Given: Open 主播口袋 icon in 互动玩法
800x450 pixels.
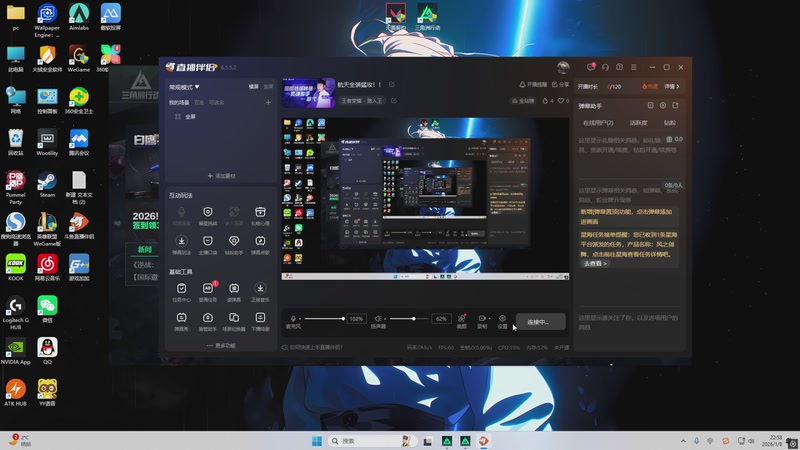Looking at the screenshot, I should click(208, 245).
